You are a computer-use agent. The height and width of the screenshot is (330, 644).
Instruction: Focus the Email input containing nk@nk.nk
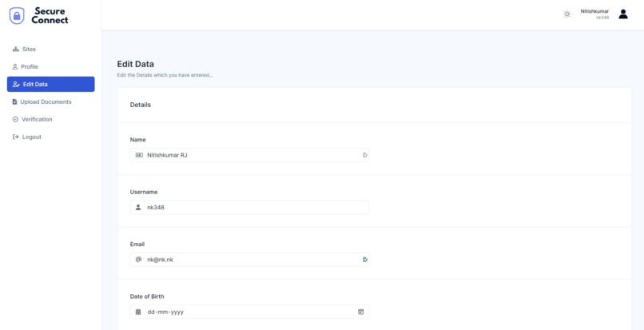point(249,260)
